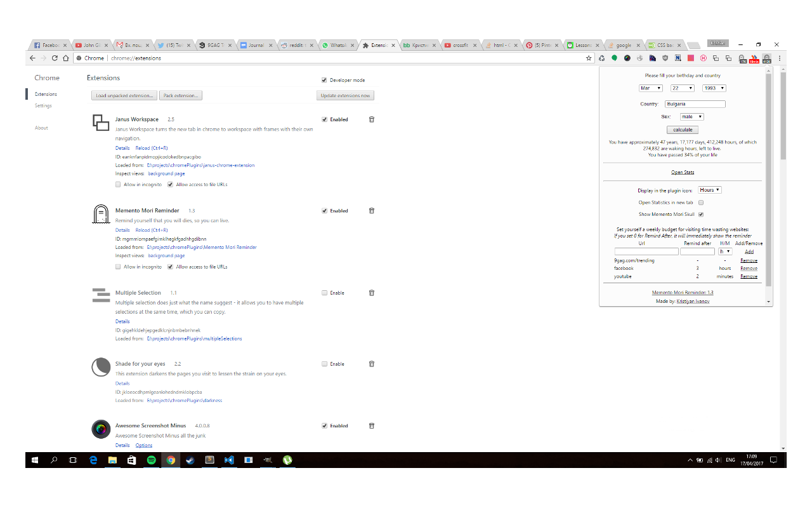
Task: Disable Awesome Screenshot Minus extension
Action: [x=324, y=426]
